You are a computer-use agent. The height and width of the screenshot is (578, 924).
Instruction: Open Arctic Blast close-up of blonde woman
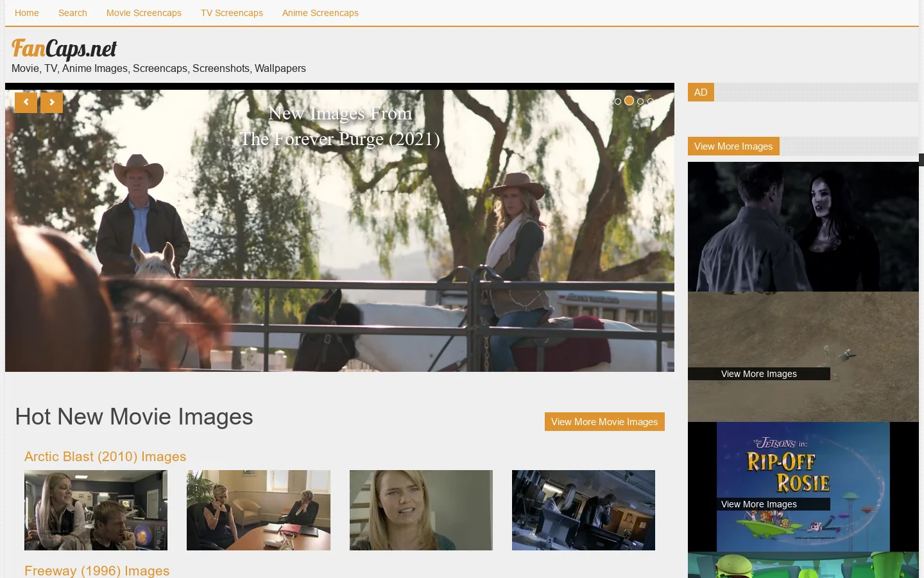pyautogui.click(x=421, y=510)
